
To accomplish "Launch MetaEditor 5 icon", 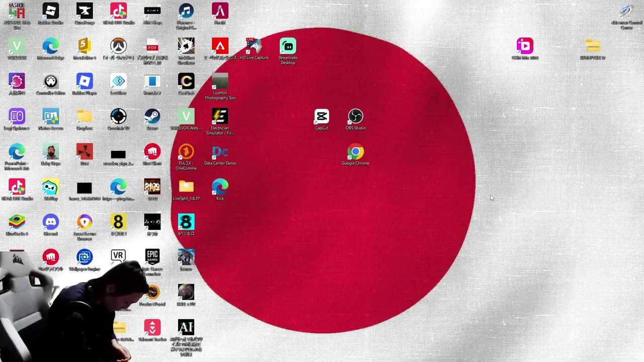I will [x=85, y=46].
